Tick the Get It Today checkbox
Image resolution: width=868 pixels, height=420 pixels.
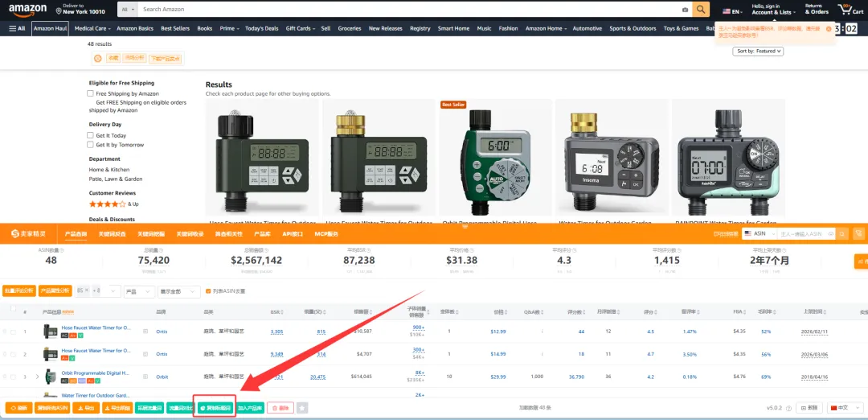[90, 135]
